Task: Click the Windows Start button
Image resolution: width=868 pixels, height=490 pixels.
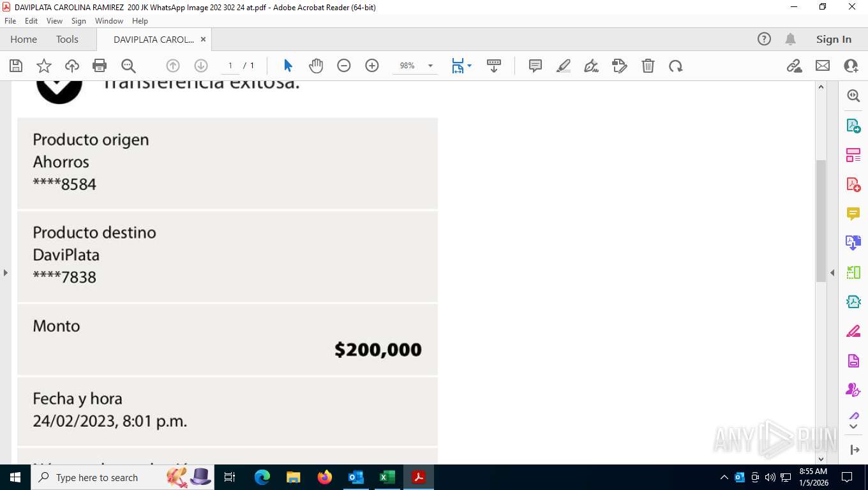Action: [x=15, y=477]
